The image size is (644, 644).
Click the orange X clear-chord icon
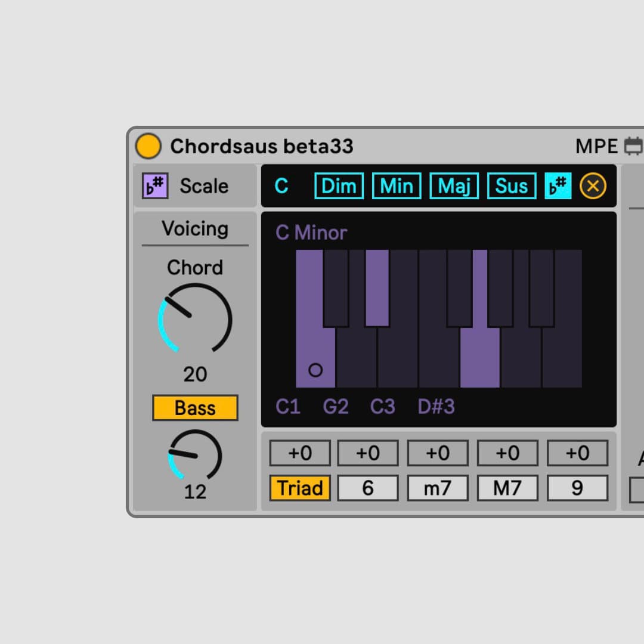pyautogui.click(x=593, y=185)
